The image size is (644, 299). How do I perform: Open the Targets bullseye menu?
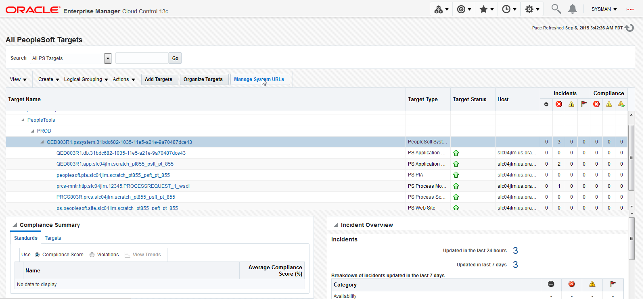(464, 9)
